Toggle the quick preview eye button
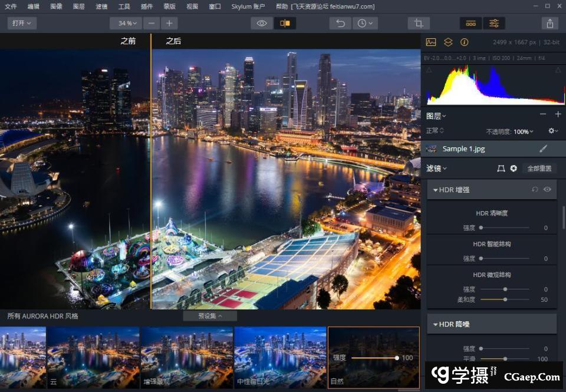566x392 pixels. [262, 24]
